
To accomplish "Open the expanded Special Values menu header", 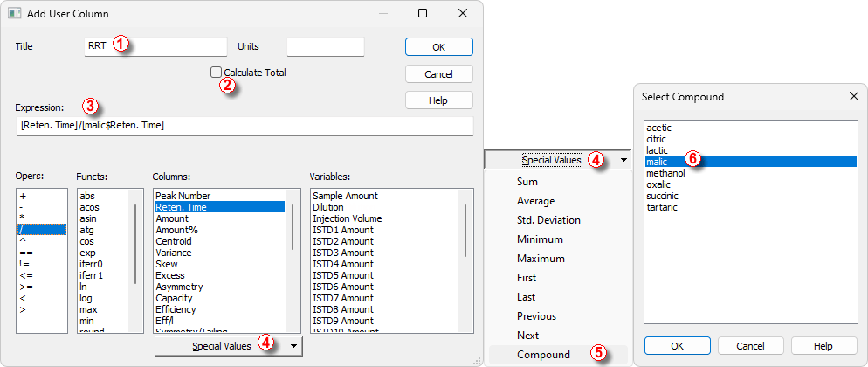I will point(557,160).
